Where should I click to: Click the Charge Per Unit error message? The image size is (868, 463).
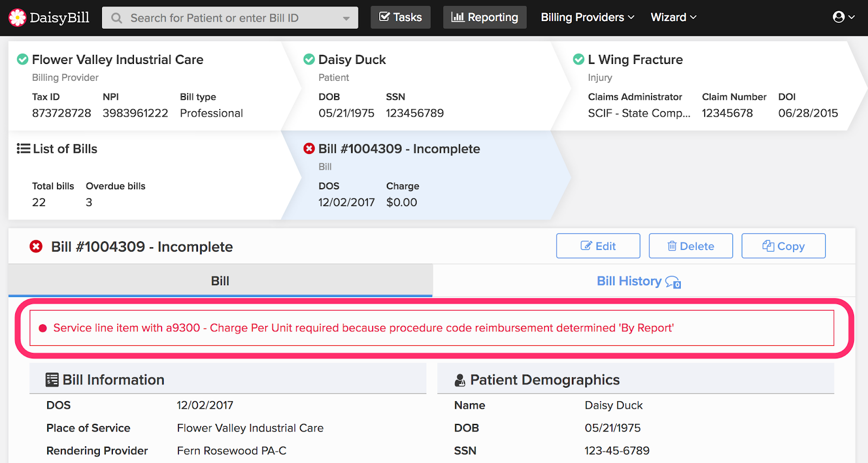(363, 328)
